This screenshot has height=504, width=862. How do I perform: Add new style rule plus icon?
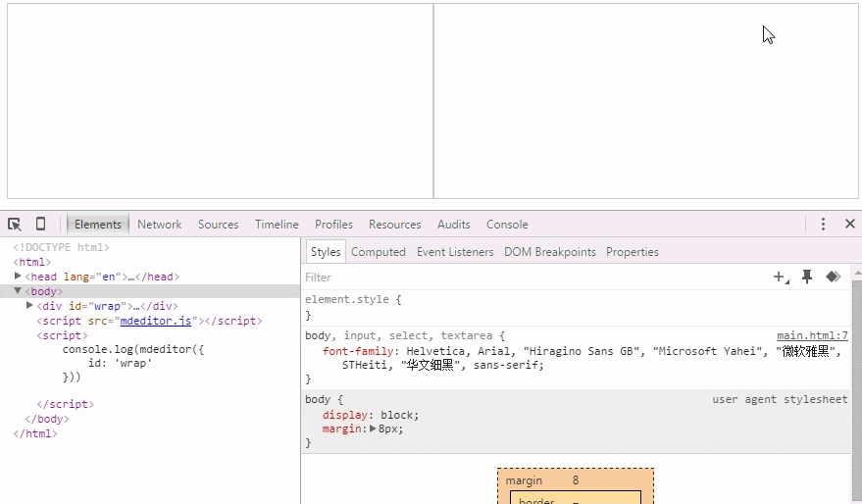pos(781,277)
